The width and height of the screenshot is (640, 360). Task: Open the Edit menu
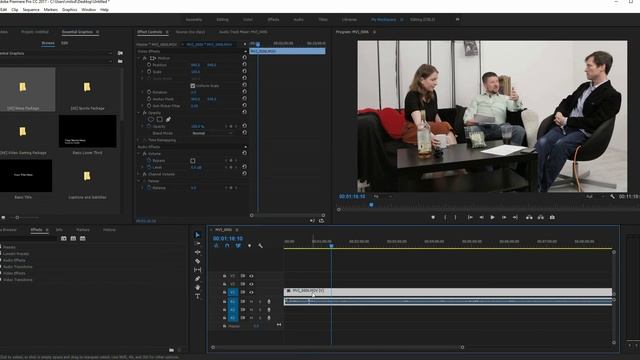[x=3, y=9]
